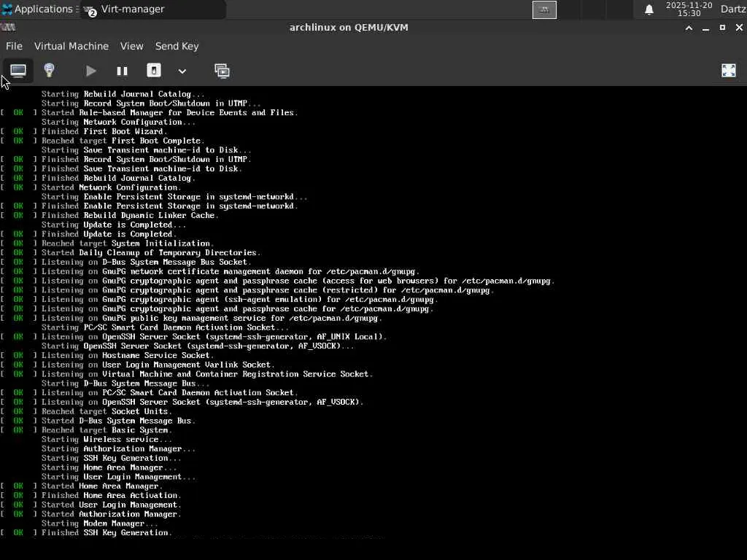Click the Dartz user name in panel

click(733, 9)
